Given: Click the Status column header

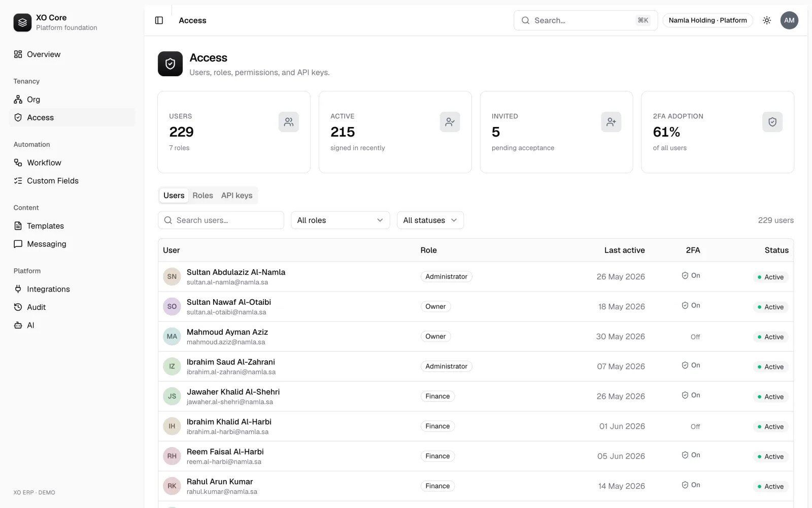Looking at the screenshot, I should coord(776,250).
